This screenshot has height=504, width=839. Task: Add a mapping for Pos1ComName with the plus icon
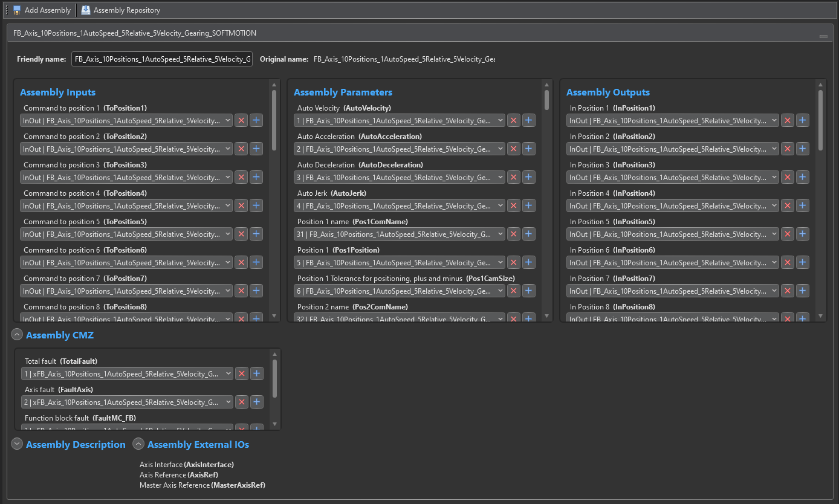click(x=529, y=234)
